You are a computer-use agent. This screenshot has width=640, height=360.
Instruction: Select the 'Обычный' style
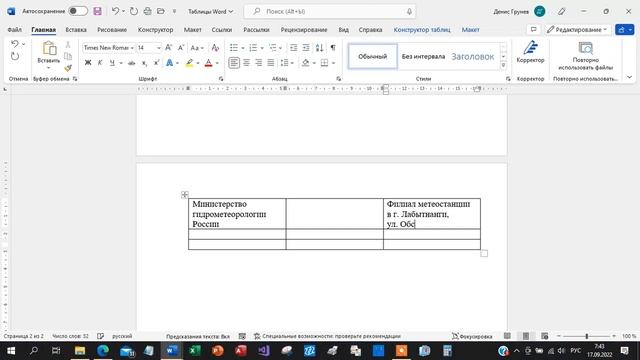(373, 56)
